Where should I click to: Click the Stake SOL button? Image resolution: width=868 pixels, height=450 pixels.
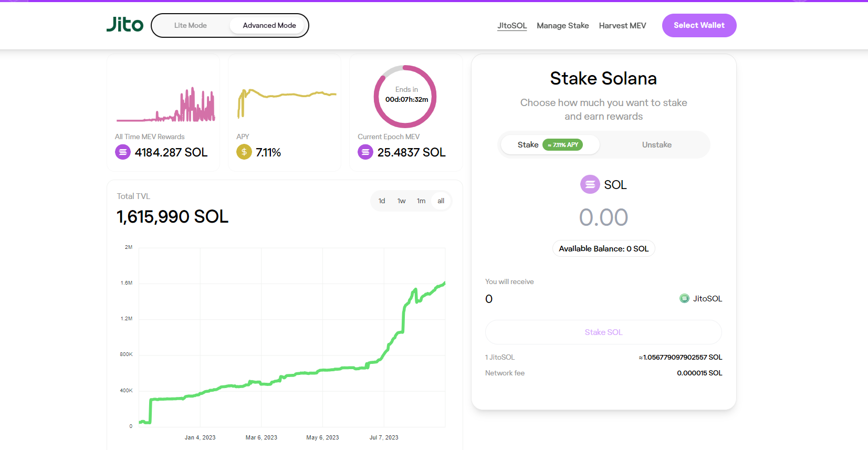coord(603,332)
